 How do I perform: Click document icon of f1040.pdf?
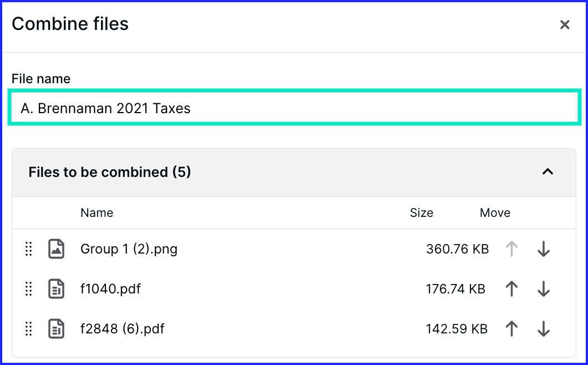tap(56, 289)
